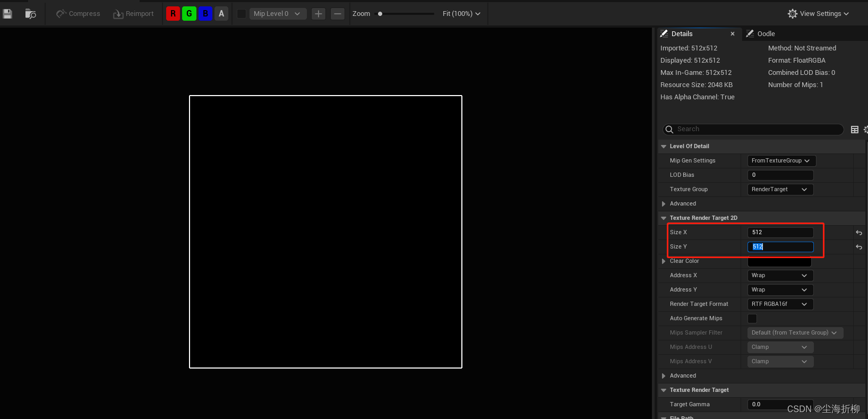Enable the Mip Level checkbox

pyautogui.click(x=241, y=14)
